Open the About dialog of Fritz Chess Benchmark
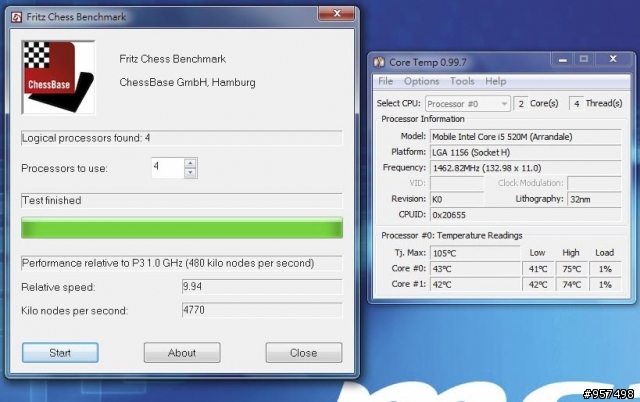Viewport: 640px width, 402px height. (182, 353)
